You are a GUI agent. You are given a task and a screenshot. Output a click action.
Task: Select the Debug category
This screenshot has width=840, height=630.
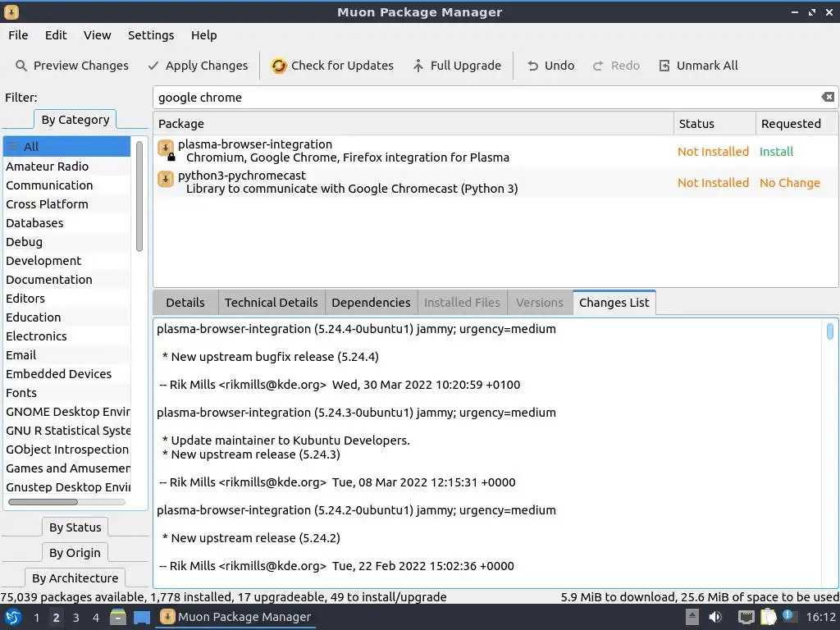(66, 242)
